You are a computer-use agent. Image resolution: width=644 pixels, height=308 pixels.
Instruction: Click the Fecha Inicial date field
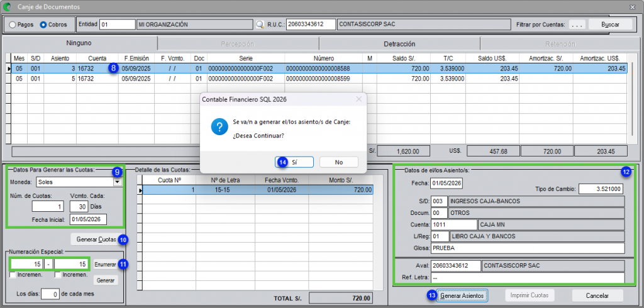point(88,219)
